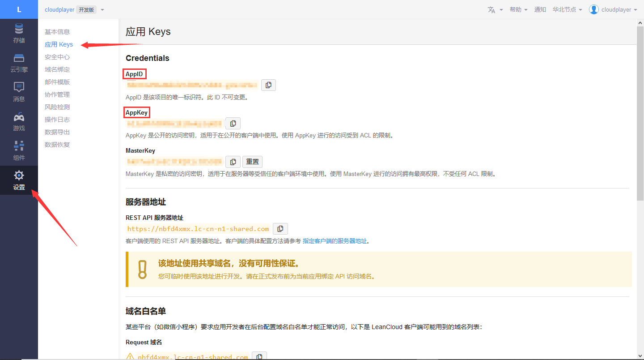Select 安全中心 in the settings menu

(x=57, y=57)
